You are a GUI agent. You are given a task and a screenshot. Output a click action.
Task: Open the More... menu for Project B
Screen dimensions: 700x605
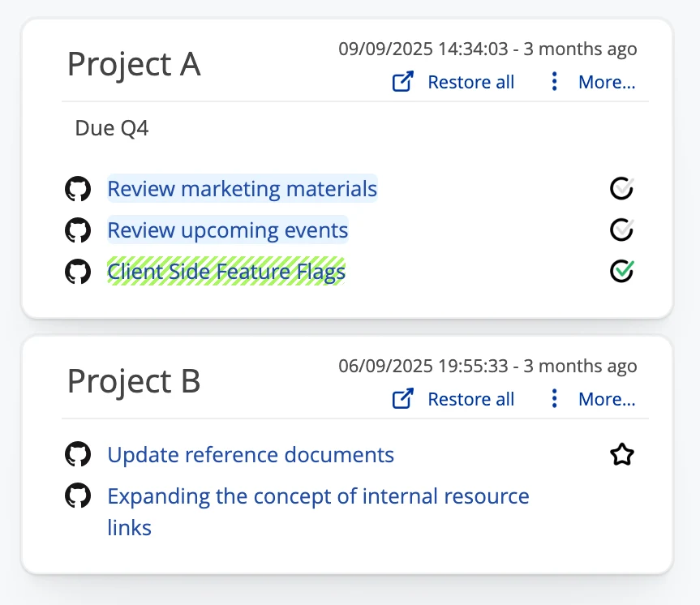tap(606, 399)
